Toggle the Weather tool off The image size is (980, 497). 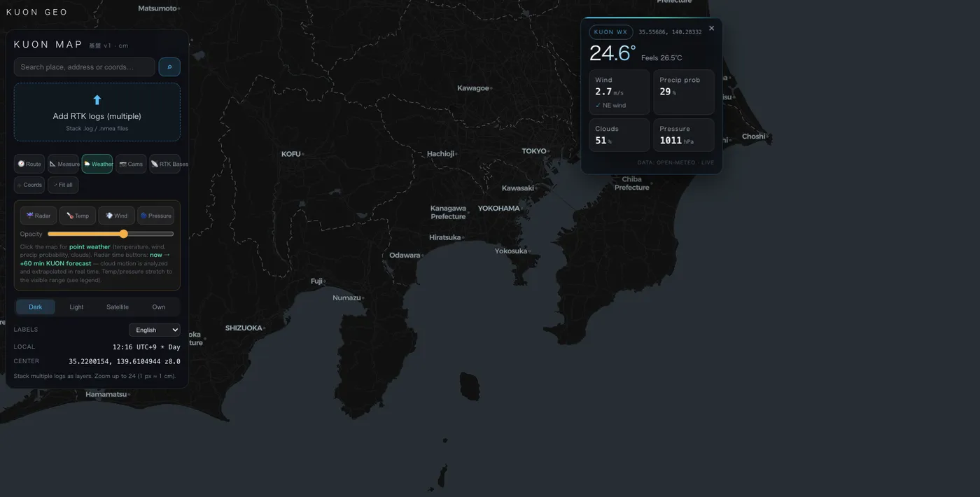coord(97,164)
